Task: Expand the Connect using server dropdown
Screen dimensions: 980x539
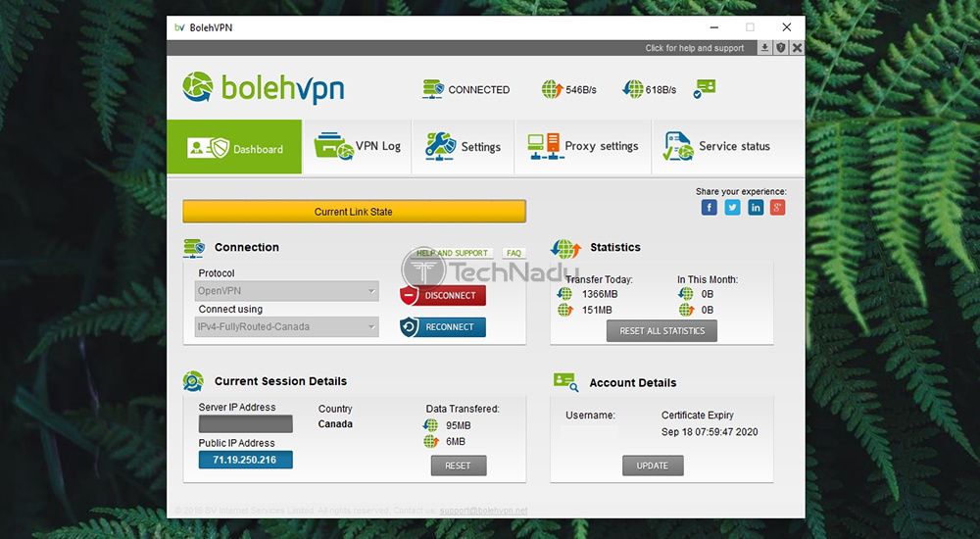Action: [x=287, y=327]
